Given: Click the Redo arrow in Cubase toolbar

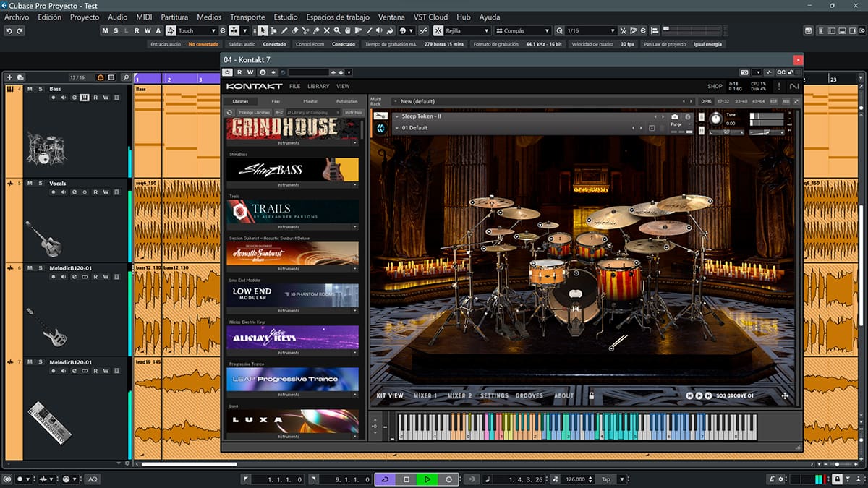Looking at the screenshot, I should click(20, 30).
